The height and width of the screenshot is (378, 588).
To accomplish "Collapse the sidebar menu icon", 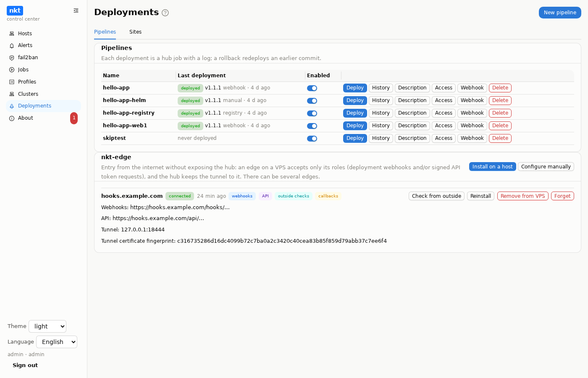I will [76, 10].
